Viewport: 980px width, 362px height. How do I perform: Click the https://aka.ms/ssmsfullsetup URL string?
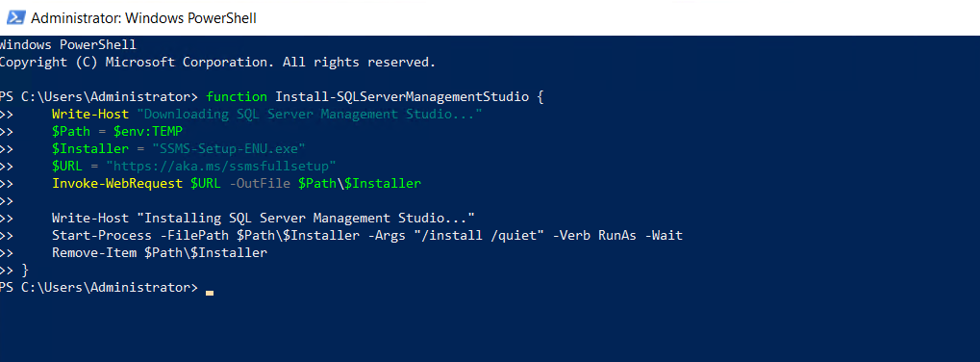point(221,167)
